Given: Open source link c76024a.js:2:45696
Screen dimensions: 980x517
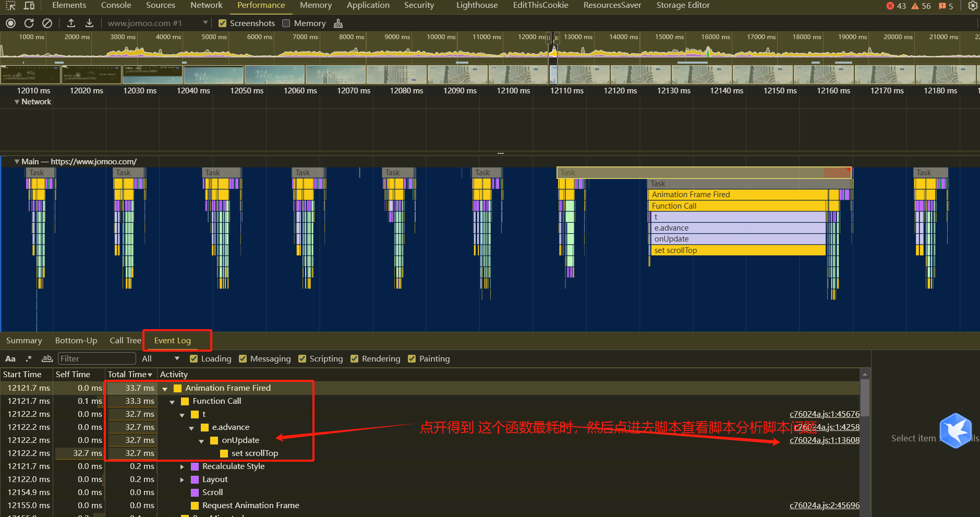Looking at the screenshot, I should (825, 506).
